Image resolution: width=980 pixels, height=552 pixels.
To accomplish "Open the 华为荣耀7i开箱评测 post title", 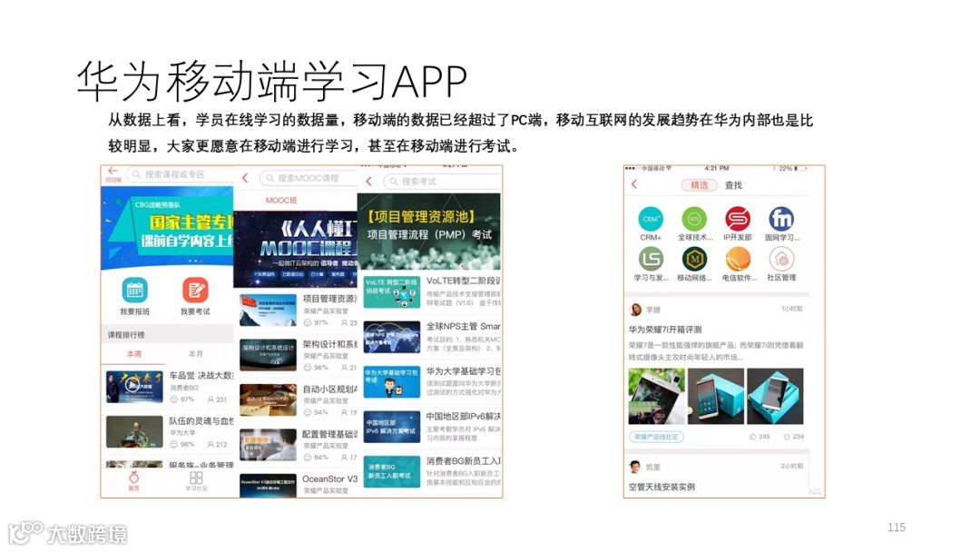I will [x=665, y=330].
